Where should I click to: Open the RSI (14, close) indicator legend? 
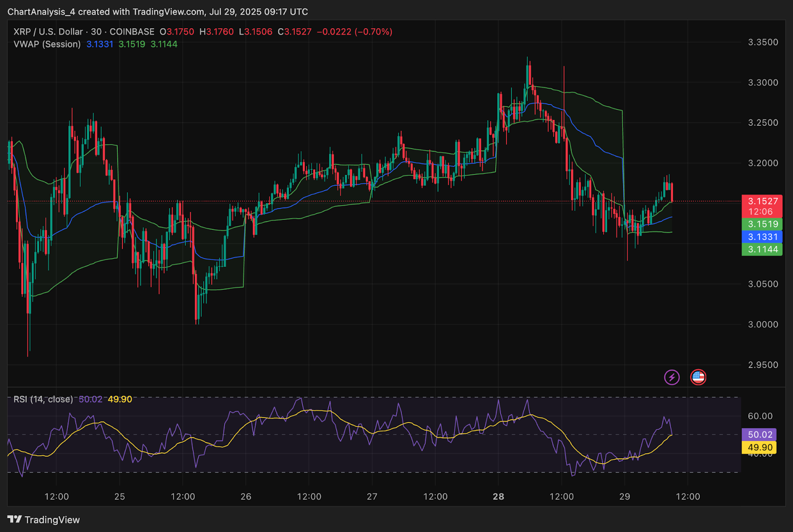pyautogui.click(x=43, y=399)
